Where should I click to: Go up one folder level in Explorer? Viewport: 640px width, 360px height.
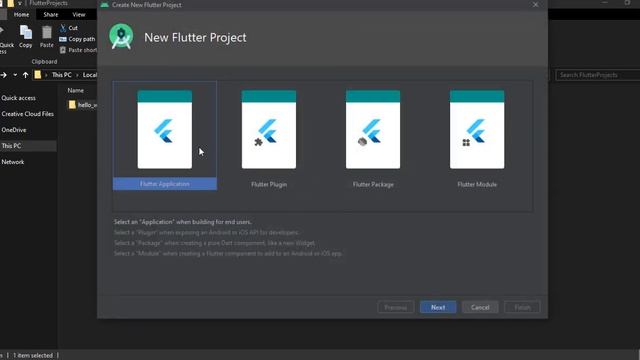[25, 75]
